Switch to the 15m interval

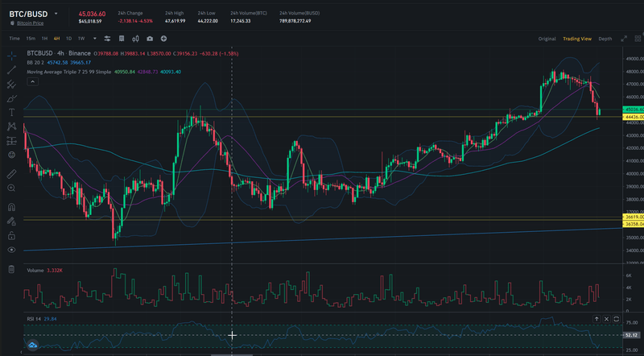tap(31, 39)
